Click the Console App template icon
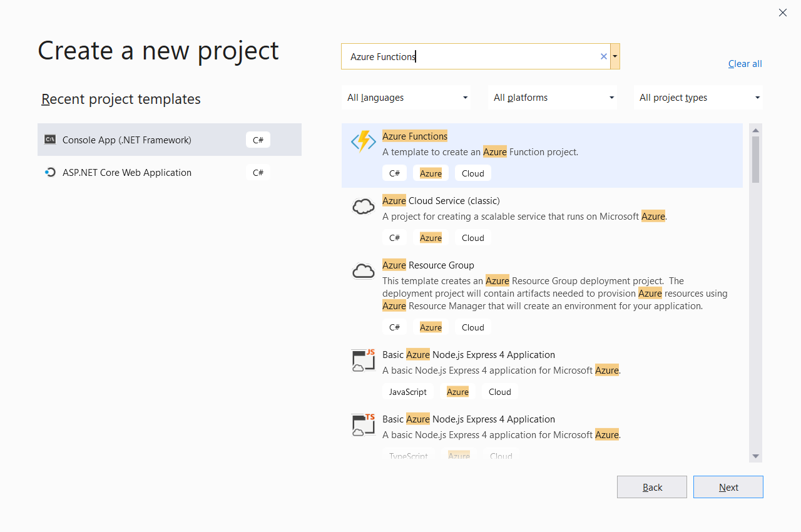 [50, 140]
